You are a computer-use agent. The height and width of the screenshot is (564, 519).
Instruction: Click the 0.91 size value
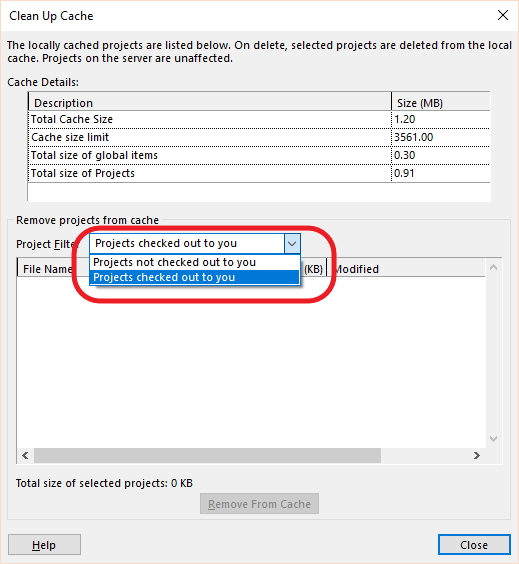tap(404, 173)
